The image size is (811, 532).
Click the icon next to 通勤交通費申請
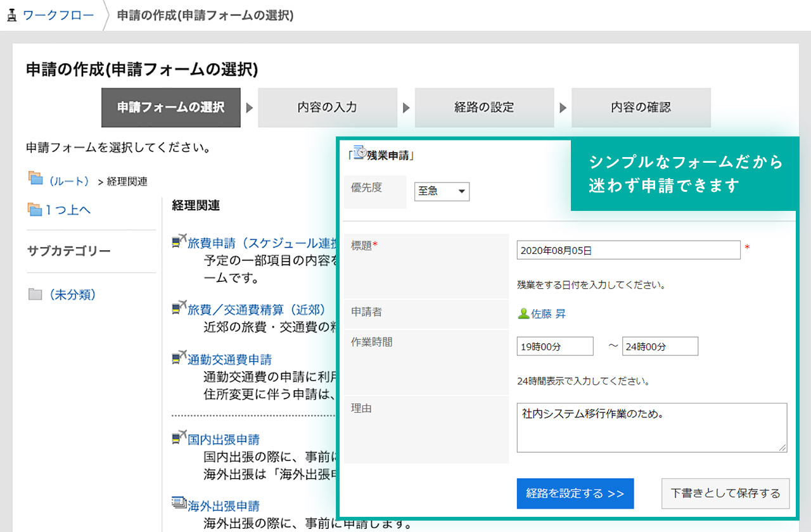179,358
